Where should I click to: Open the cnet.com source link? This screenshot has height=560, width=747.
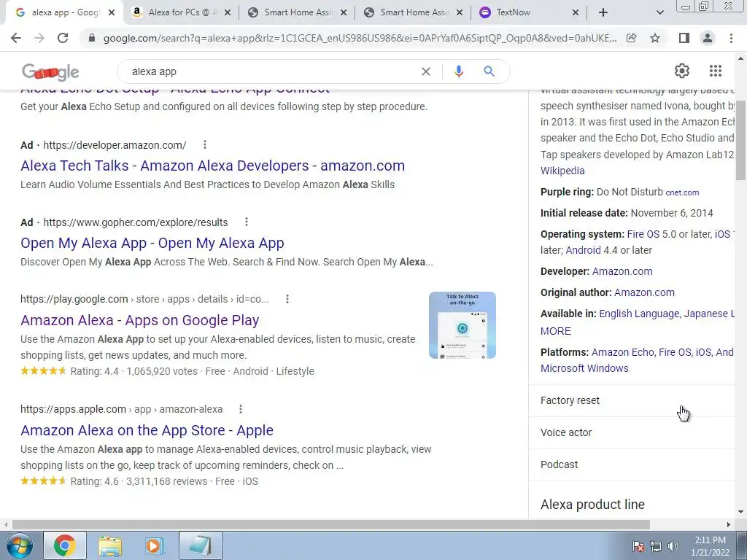pyautogui.click(x=682, y=192)
